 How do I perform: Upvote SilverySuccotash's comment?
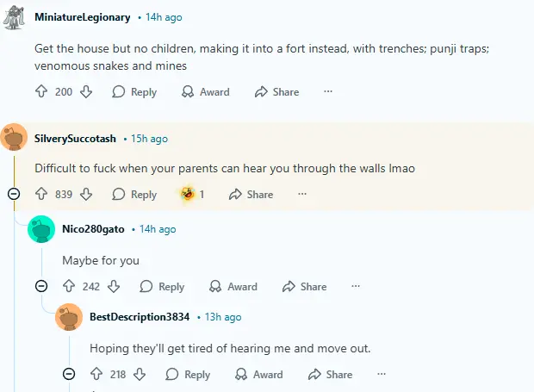coord(40,195)
